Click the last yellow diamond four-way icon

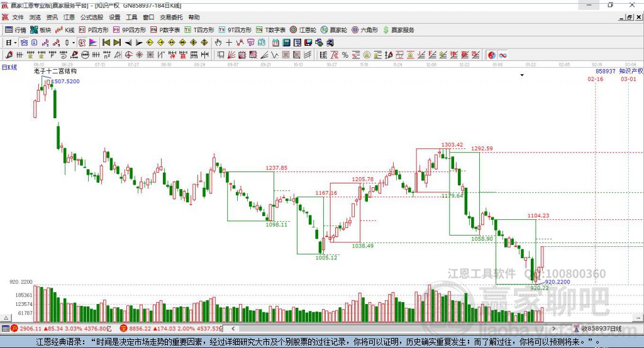204,43
